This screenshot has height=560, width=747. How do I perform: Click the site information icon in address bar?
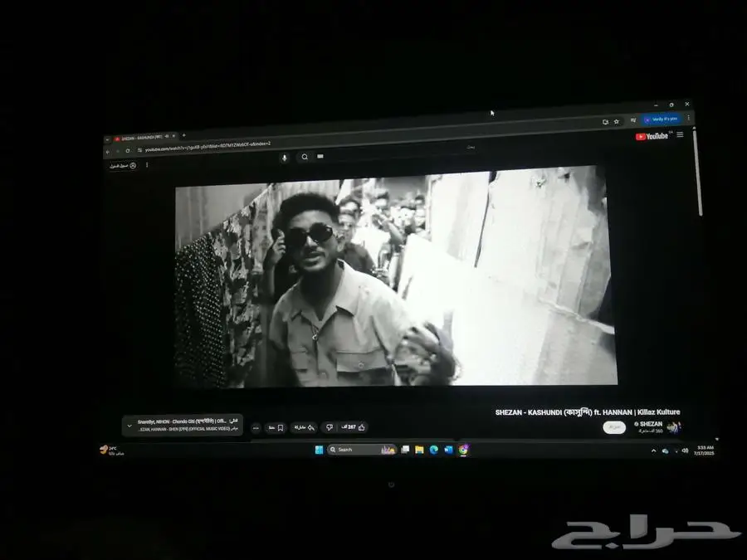[139, 150]
